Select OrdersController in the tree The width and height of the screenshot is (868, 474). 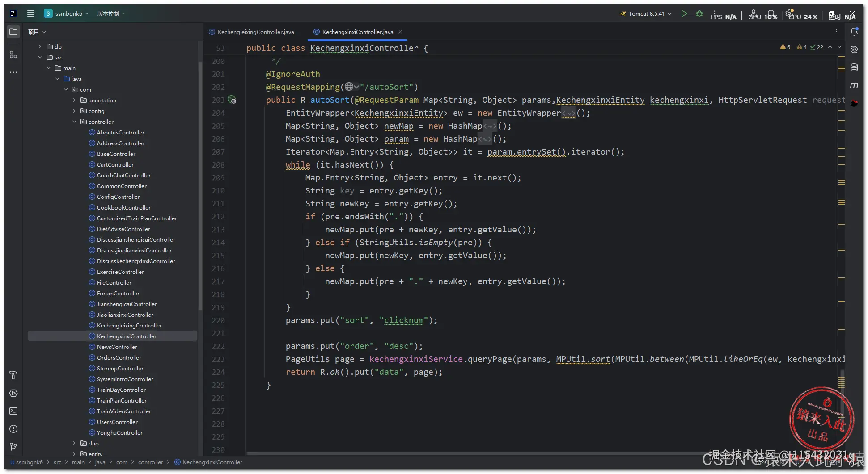pyautogui.click(x=119, y=357)
